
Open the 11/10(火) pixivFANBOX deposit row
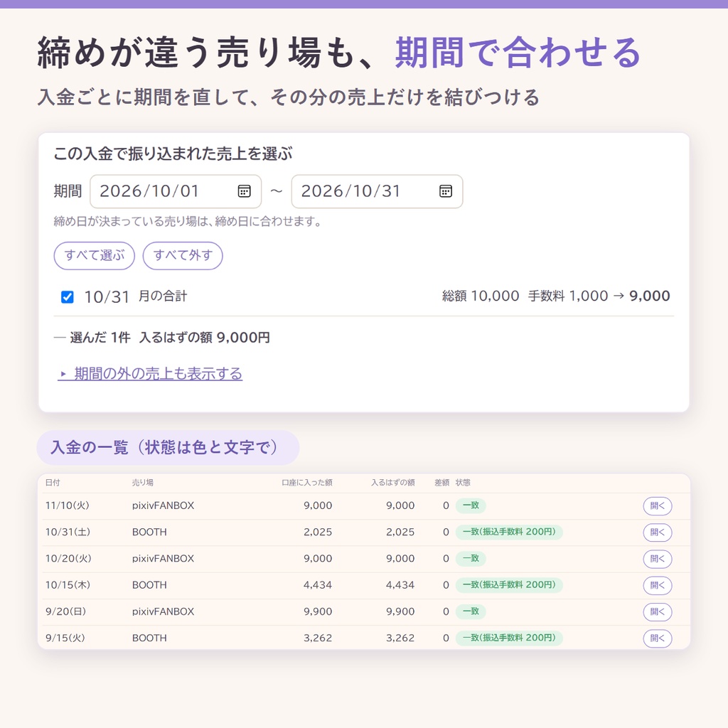coord(658,505)
